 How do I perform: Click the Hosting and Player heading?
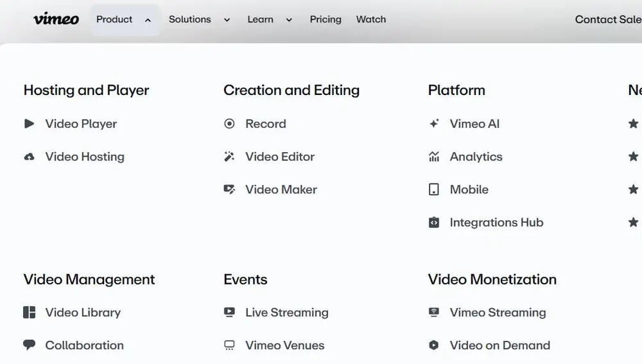coord(87,90)
